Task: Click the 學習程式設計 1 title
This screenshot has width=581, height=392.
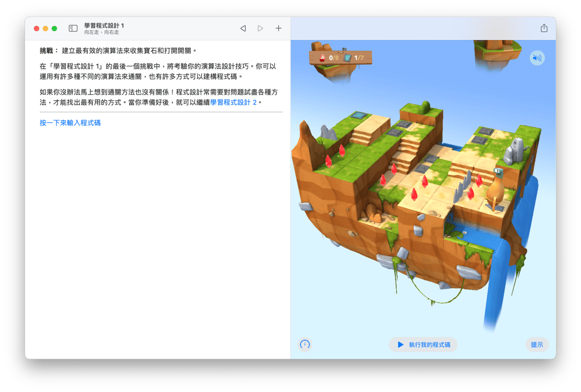Action: coord(104,26)
